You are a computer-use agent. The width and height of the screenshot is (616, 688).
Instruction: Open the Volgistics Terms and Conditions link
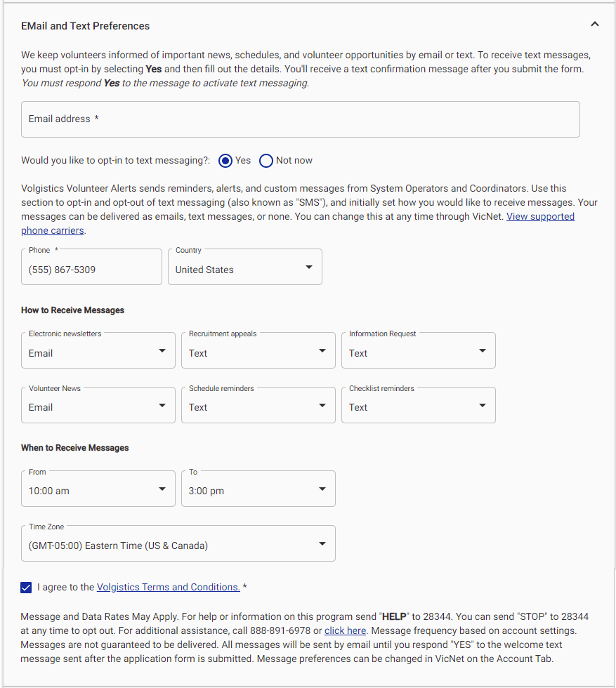point(168,587)
